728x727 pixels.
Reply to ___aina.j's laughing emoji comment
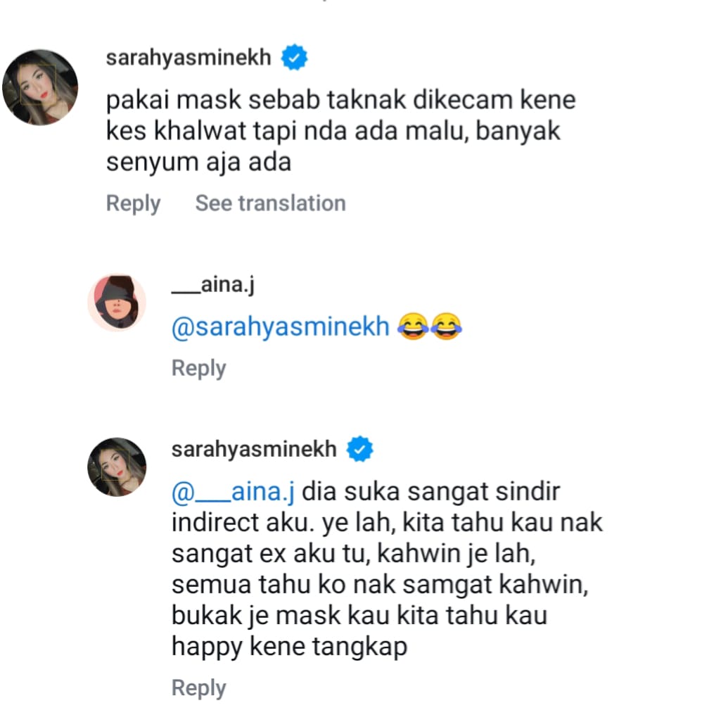(x=199, y=368)
